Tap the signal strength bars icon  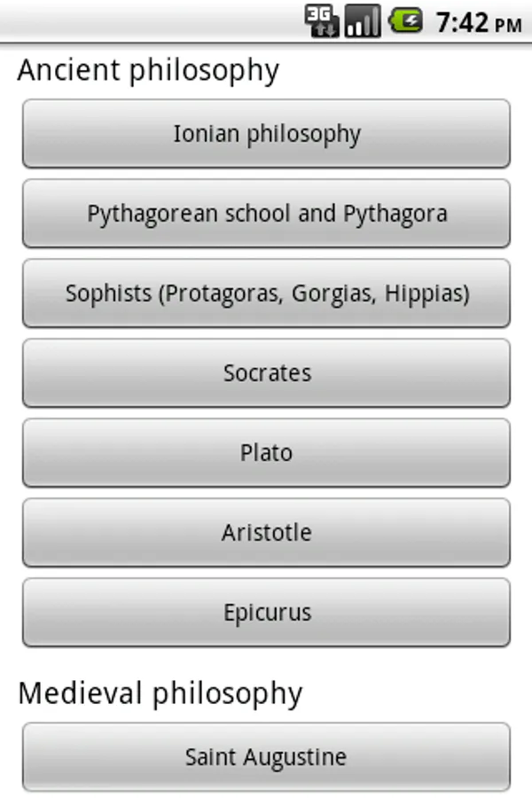362,20
